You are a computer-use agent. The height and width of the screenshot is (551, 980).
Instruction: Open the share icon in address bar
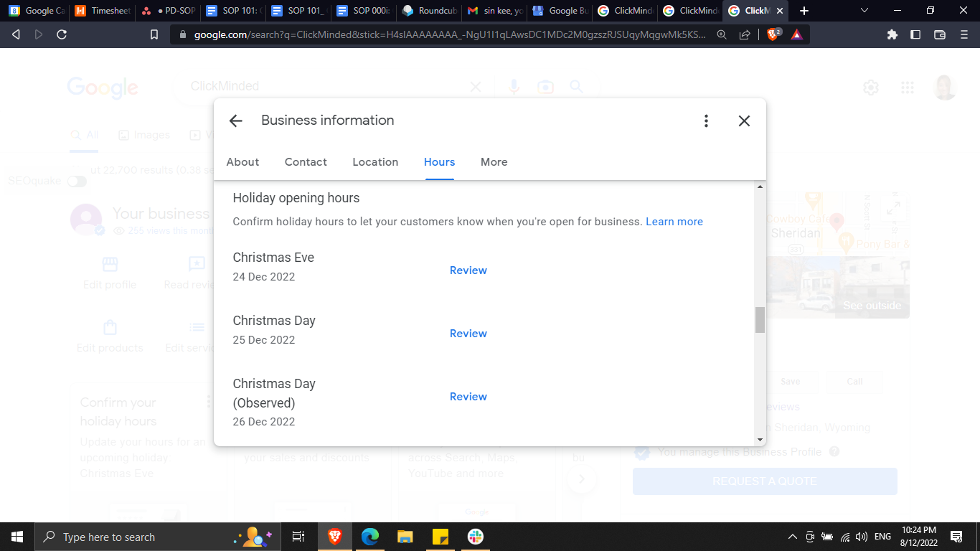coord(745,34)
